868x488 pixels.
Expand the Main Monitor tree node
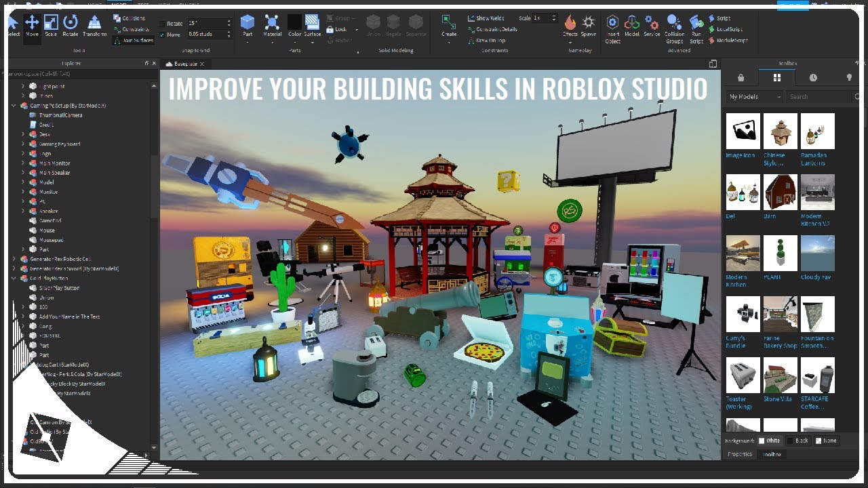[x=22, y=163]
